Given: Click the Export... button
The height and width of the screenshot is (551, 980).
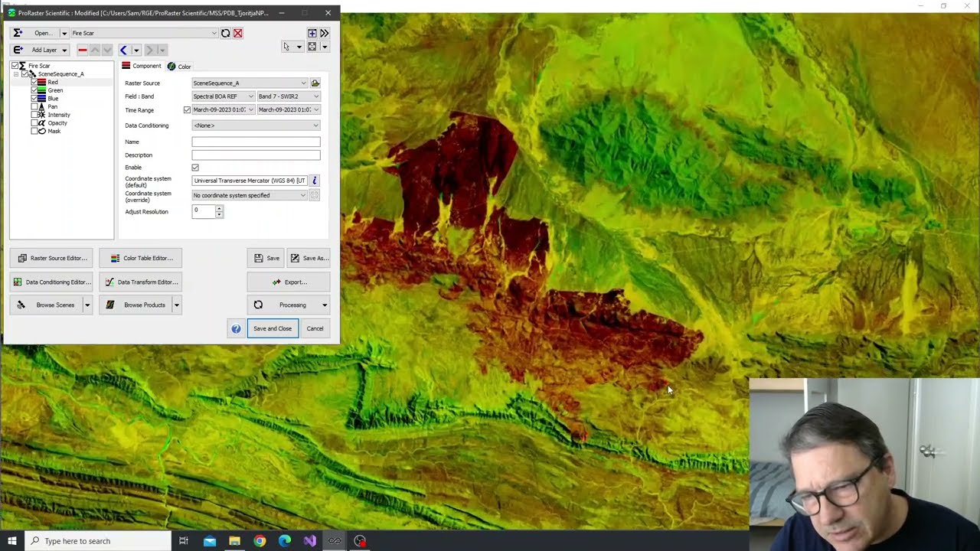Looking at the screenshot, I should [x=289, y=282].
